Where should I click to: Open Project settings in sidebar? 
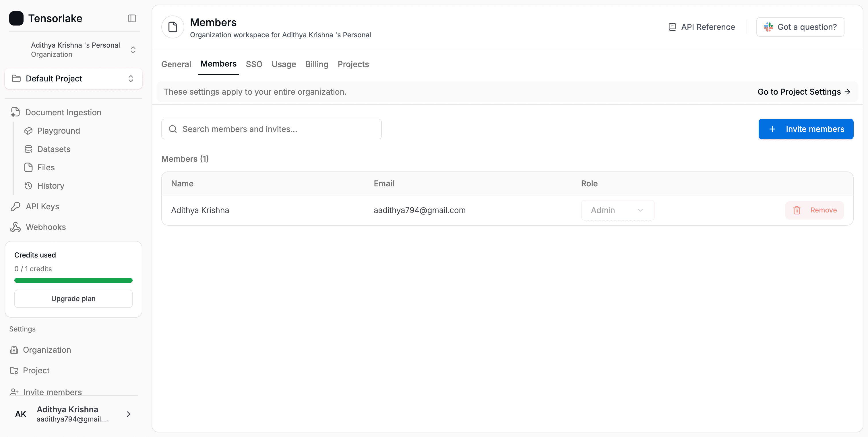pyautogui.click(x=36, y=370)
